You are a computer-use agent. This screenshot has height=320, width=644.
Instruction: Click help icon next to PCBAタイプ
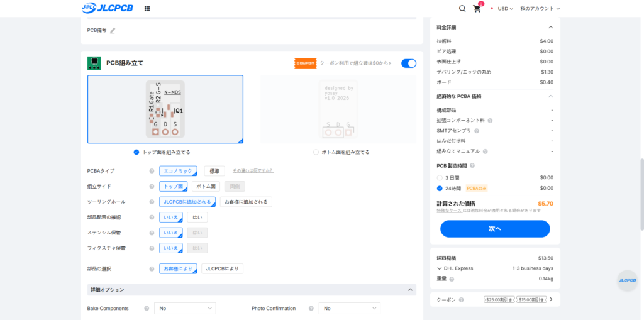(x=152, y=171)
